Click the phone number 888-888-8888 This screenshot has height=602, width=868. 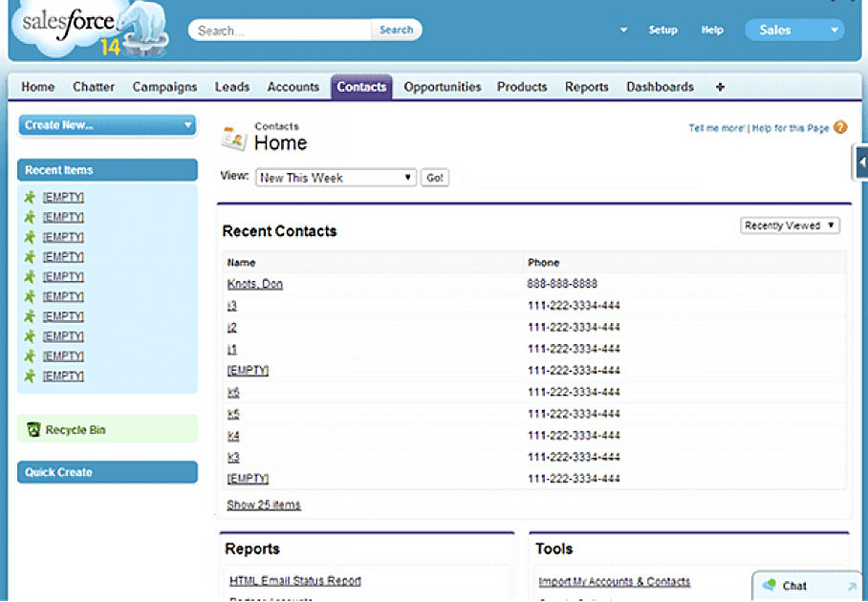tap(562, 284)
